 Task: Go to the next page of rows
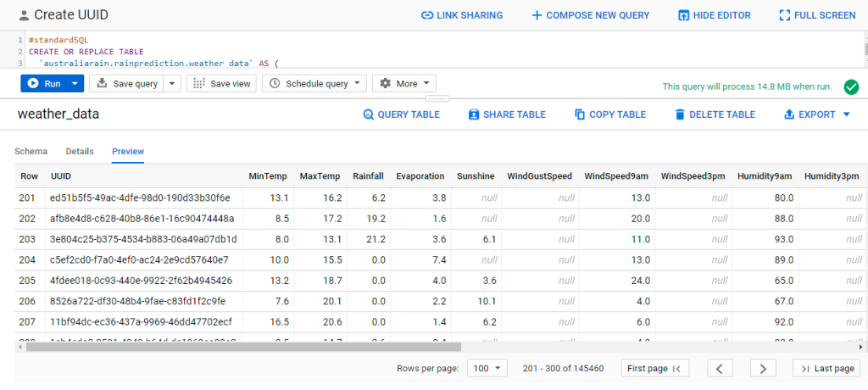pos(763,368)
